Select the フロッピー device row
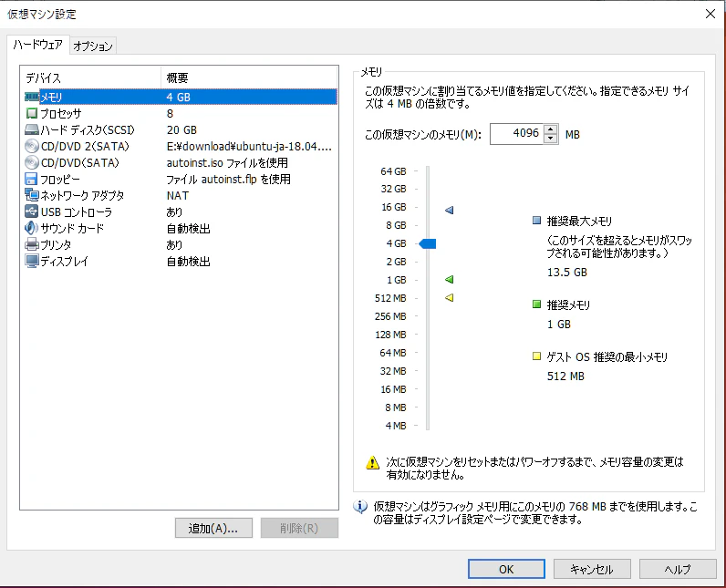Screen dimensions: 726x588 [181, 179]
